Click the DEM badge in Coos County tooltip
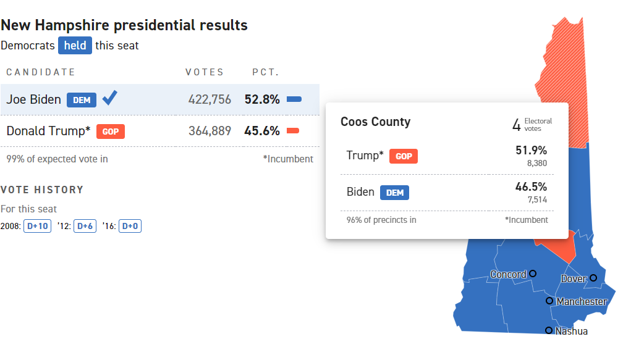This screenshot has height=347, width=644. [394, 193]
